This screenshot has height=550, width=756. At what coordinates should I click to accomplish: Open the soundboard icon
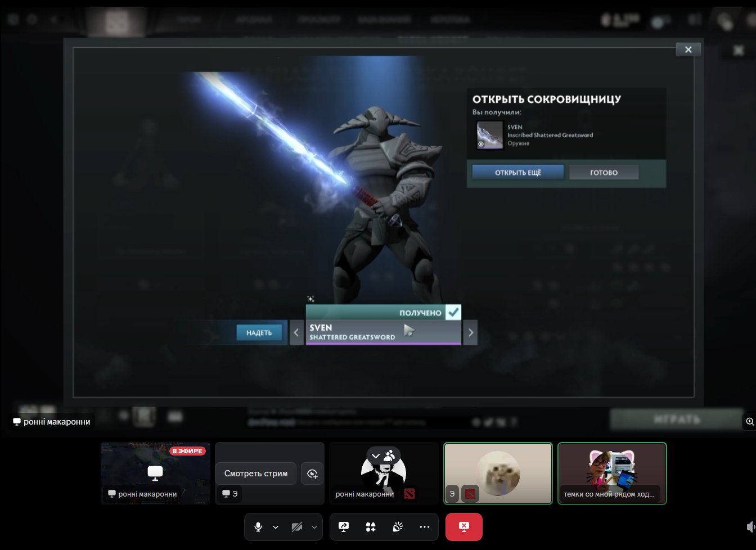[x=398, y=527]
